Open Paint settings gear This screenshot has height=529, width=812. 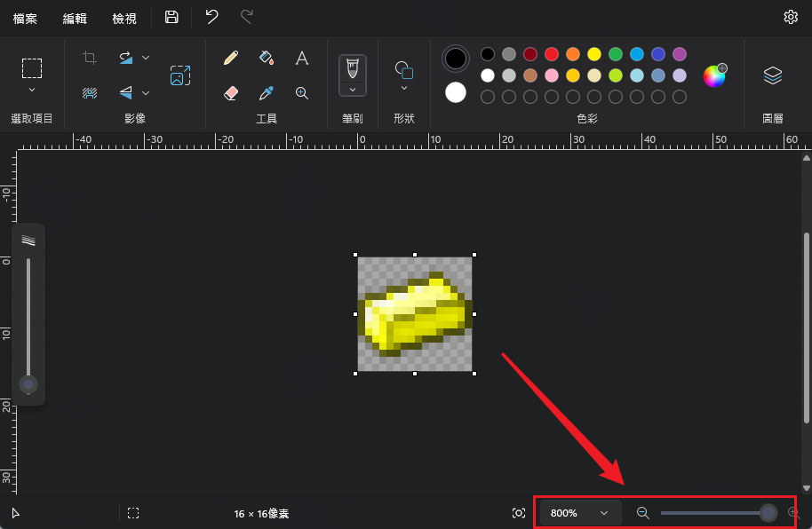[x=791, y=17]
